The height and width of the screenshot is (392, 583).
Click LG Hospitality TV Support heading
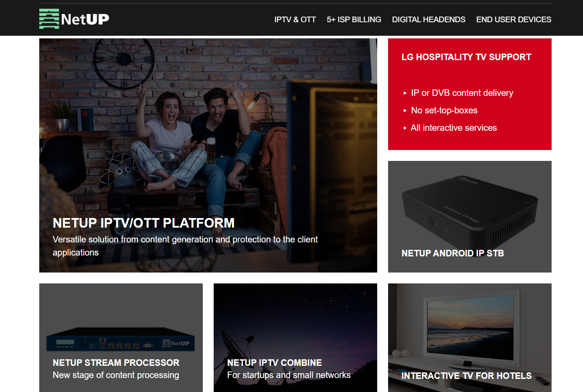pyautogui.click(x=466, y=57)
